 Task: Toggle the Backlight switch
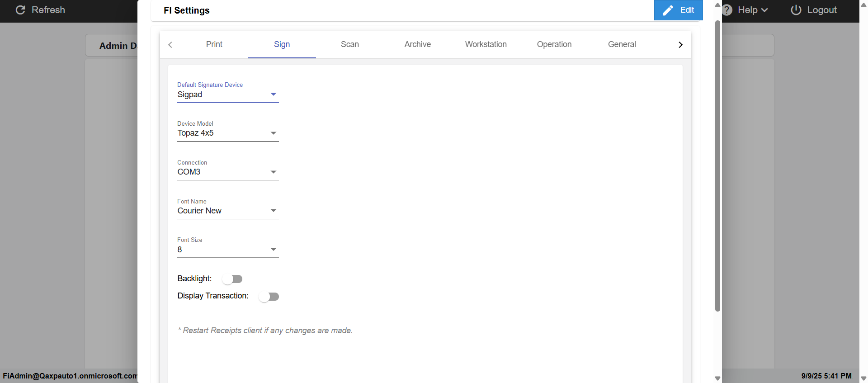click(232, 279)
